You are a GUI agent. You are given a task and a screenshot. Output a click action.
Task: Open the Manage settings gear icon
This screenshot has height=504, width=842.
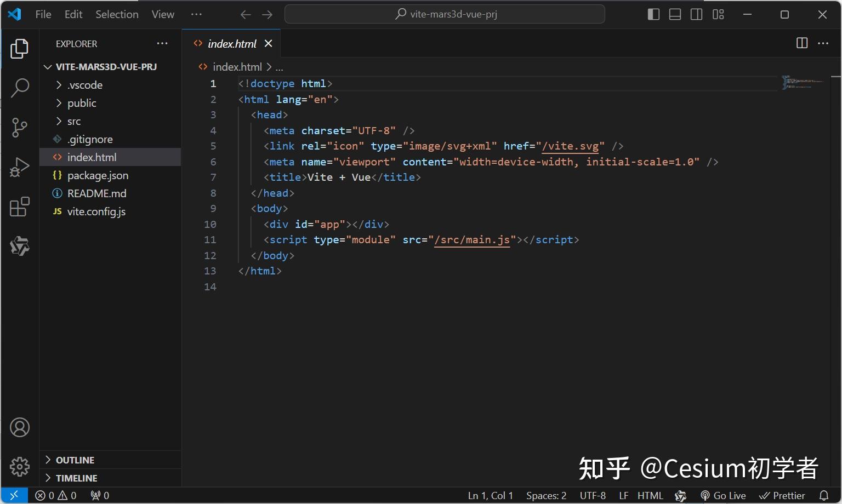(20, 466)
